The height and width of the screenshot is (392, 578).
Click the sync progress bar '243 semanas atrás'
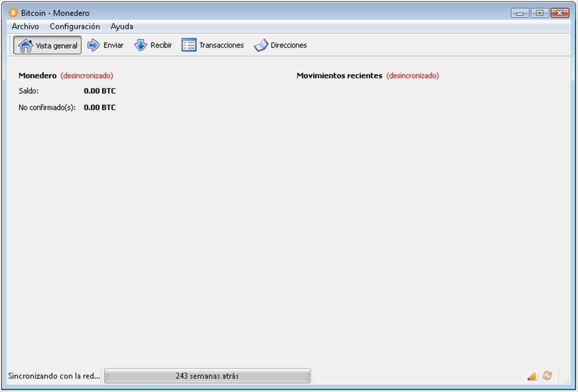click(207, 376)
